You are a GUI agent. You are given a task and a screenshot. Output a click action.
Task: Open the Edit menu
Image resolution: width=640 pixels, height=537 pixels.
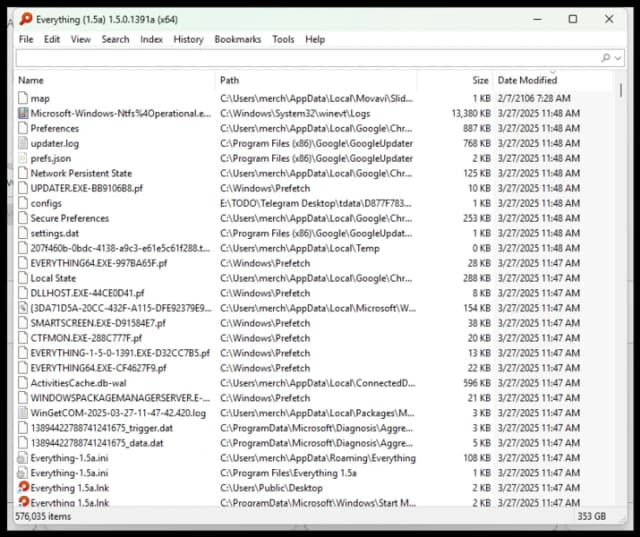pos(52,40)
